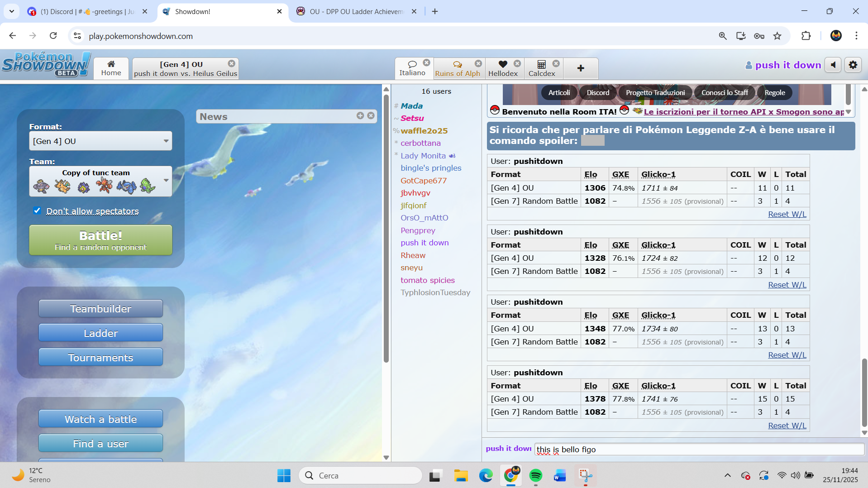
Task: Open Spotify from the taskbar
Action: [x=535, y=475]
